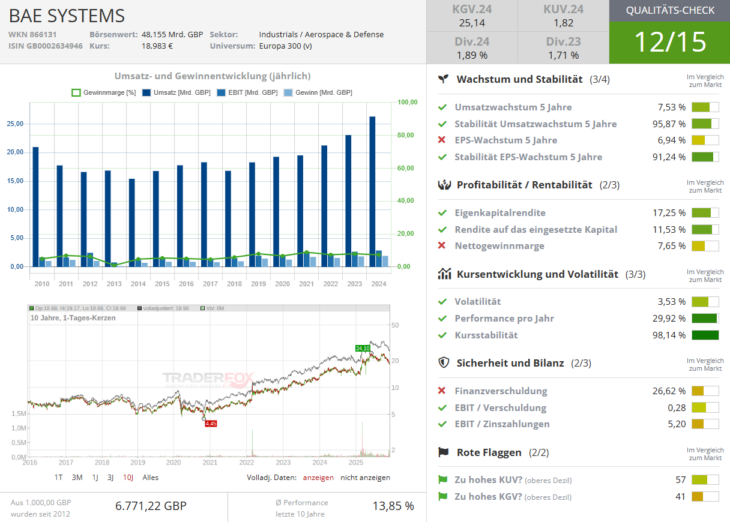730x522 pixels.
Task: Click the KGV.24 value tile
Action: tap(472, 16)
